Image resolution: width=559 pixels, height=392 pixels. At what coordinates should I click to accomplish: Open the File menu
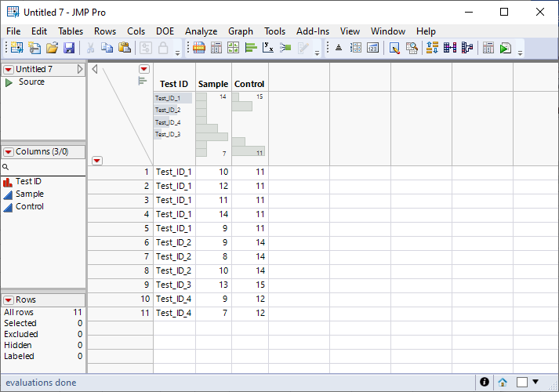(x=13, y=31)
